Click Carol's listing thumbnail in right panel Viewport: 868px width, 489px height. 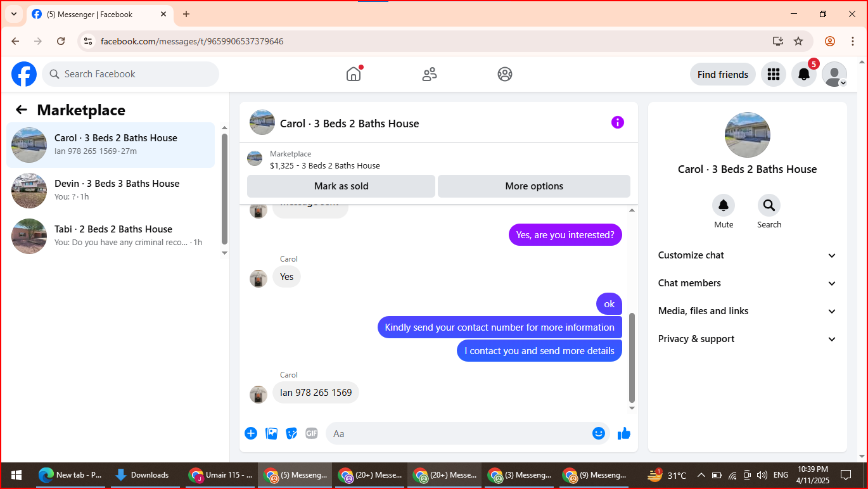[748, 135]
